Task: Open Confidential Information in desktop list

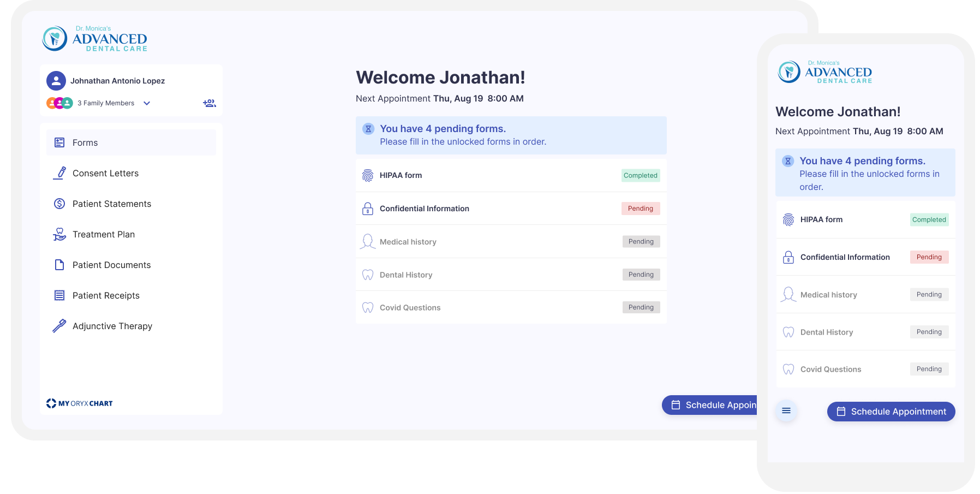Action: click(511, 209)
